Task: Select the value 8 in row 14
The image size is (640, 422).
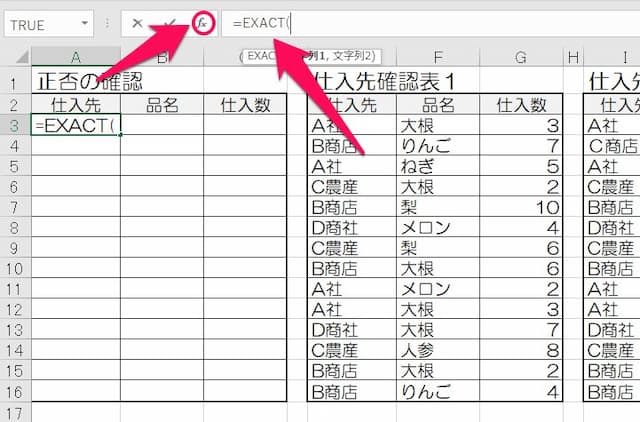Action: click(521, 350)
